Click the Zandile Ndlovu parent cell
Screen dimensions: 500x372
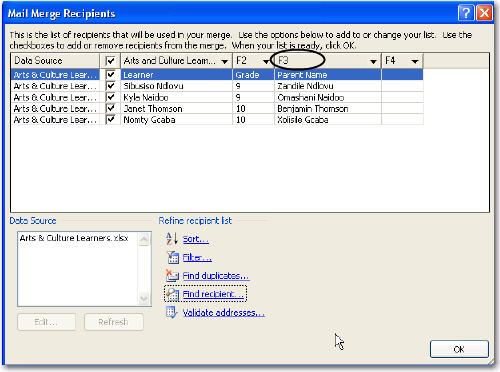pos(328,86)
